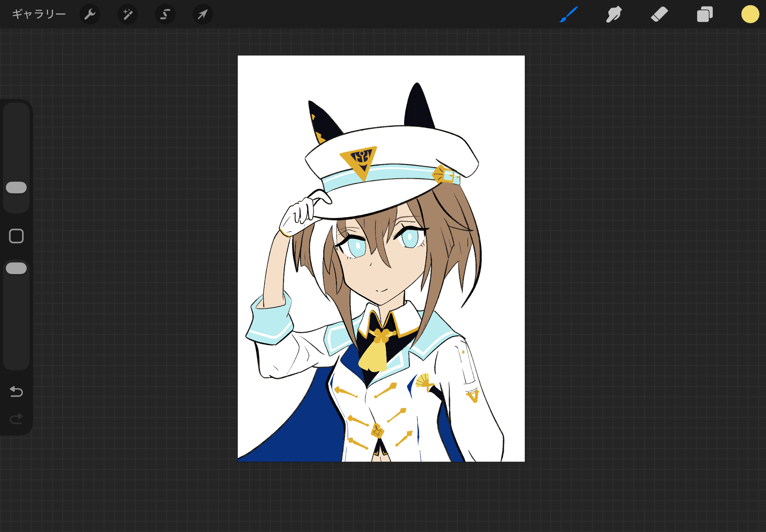Open the yellow active color picker
This screenshot has width=766, height=532.
pos(750,14)
